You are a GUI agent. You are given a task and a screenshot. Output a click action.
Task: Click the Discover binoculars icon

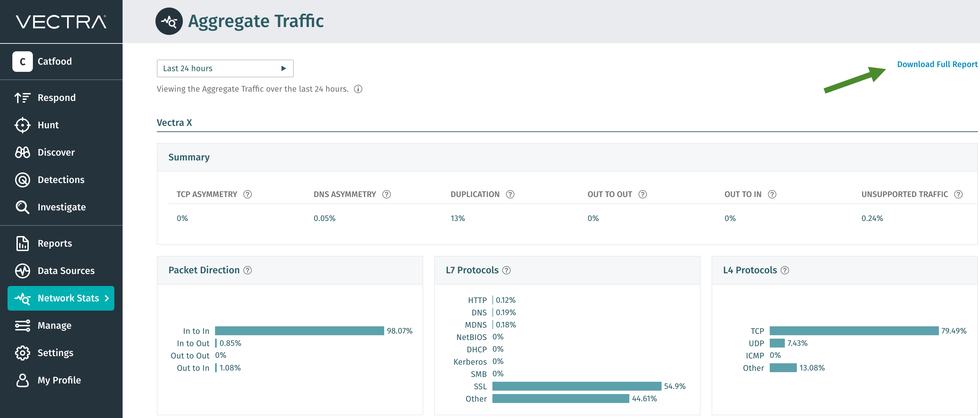(x=22, y=152)
